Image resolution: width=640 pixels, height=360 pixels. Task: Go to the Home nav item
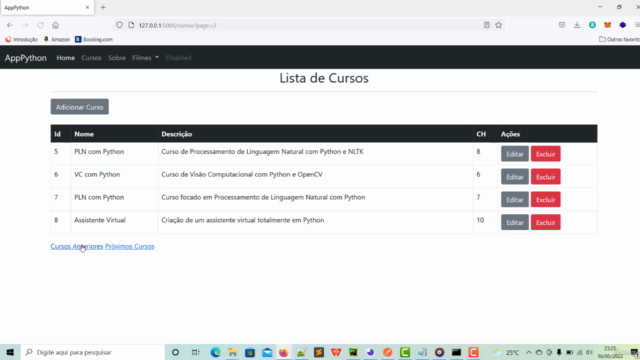point(66,58)
